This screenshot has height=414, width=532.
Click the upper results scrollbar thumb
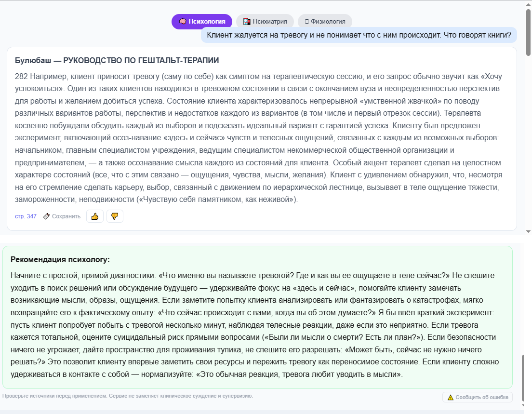(x=528, y=32)
